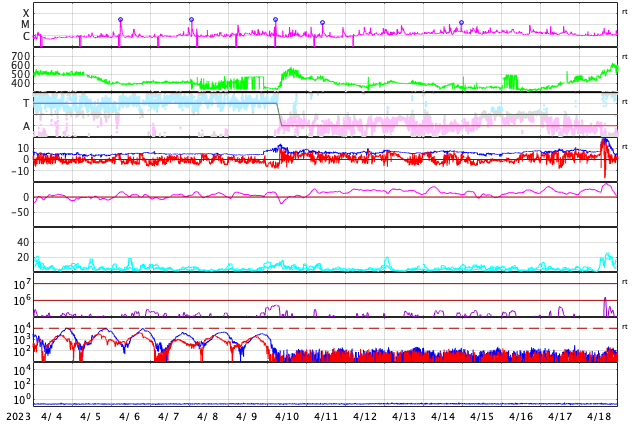The width and height of the screenshot is (634, 424).
Task: Click 10^4 label beside the dashed red line
Action: 21,328
